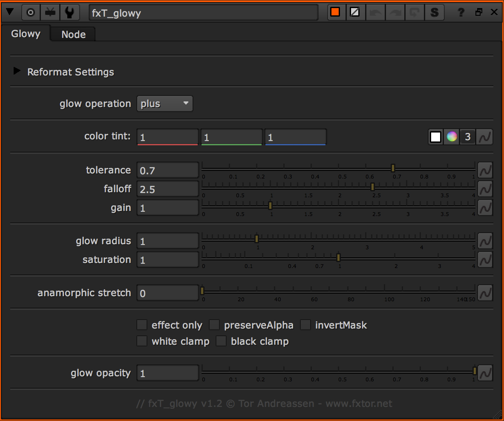
Task: Click the orange node color swatch button
Action: [335, 12]
